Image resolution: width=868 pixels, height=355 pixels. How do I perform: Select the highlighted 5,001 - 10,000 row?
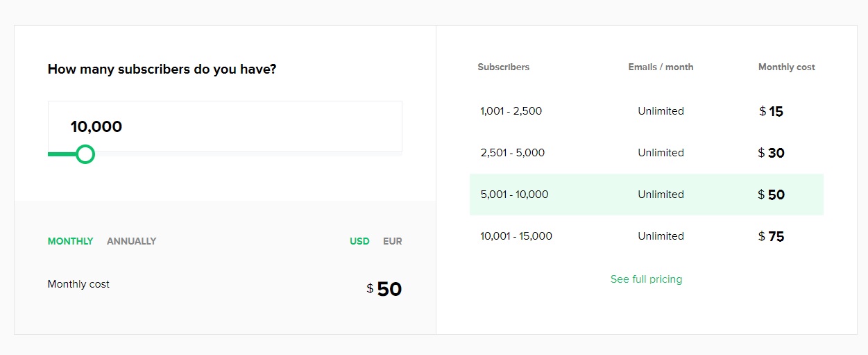(x=647, y=195)
